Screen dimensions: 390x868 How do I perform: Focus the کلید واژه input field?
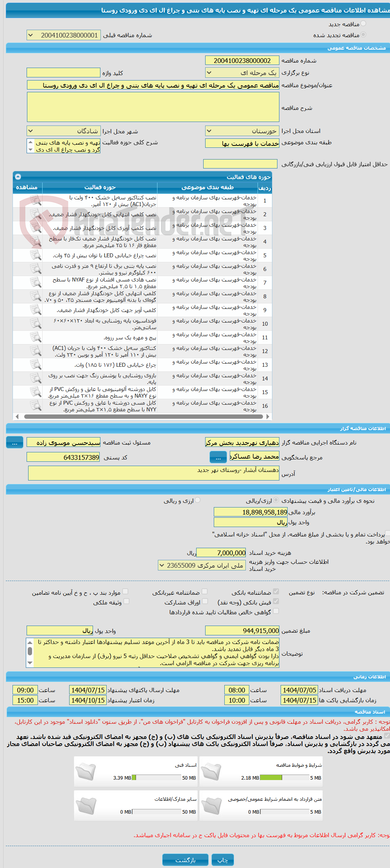(x=63, y=73)
